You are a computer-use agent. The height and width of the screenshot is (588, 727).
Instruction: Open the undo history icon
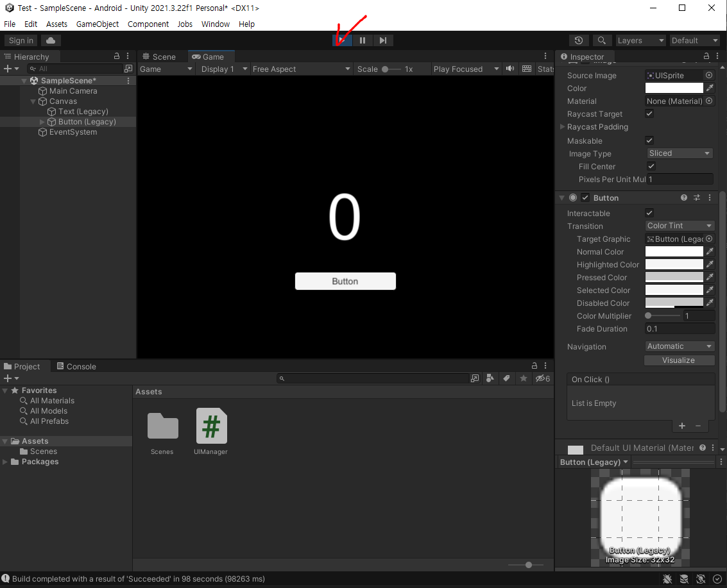[579, 40]
